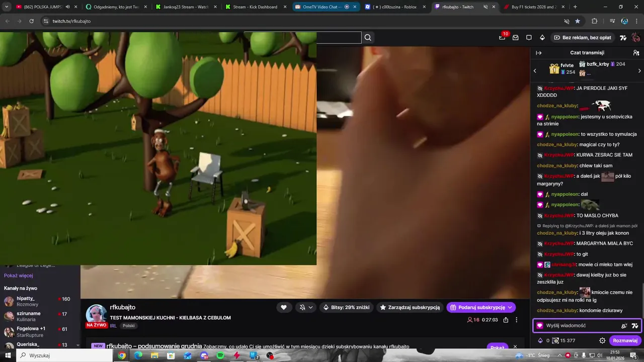This screenshot has height=362, width=644.
Task: Click the Bits gem icon in top bar
Action: 542,38
